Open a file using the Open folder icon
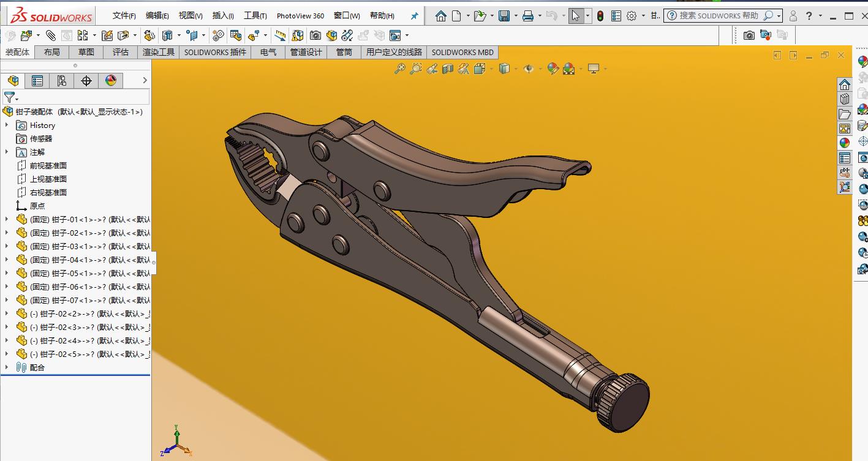 [x=480, y=16]
